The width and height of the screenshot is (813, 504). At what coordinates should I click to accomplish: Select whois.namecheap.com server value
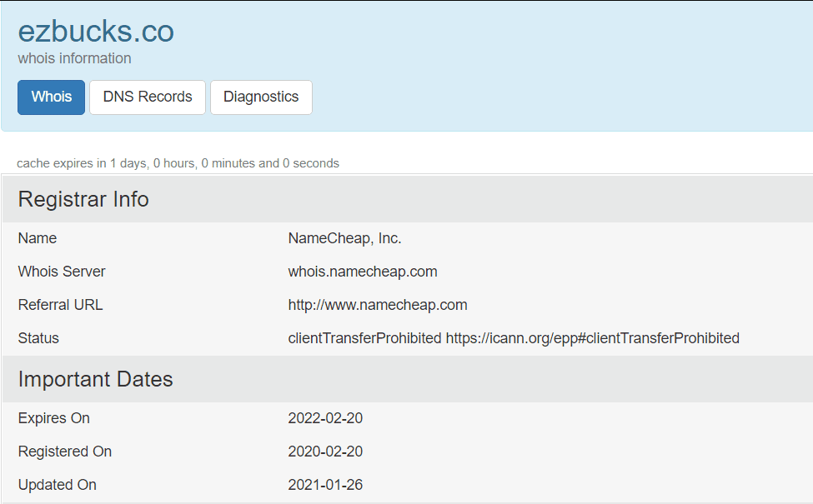363,272
